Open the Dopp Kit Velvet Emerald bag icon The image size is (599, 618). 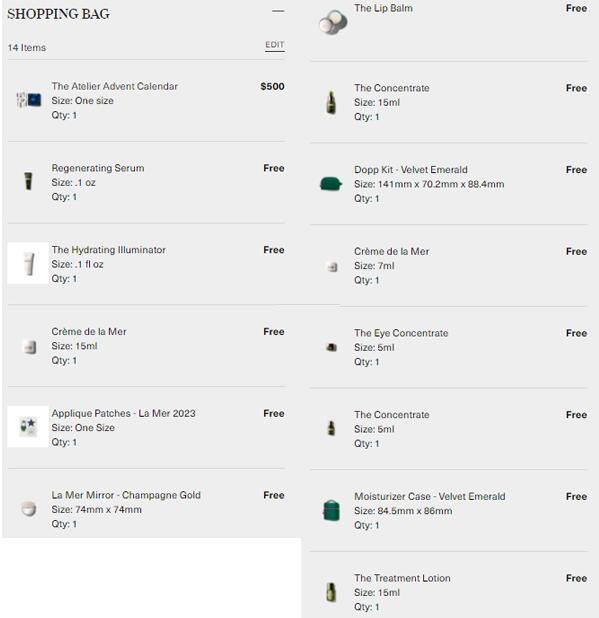331,184
